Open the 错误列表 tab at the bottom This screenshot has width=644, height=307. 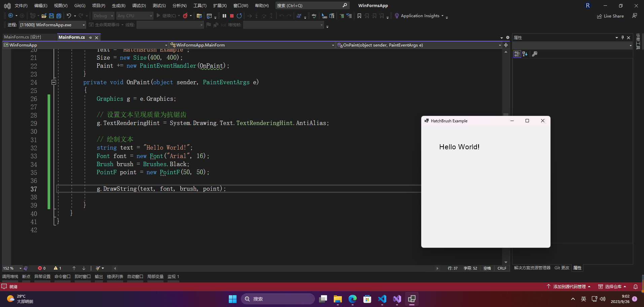click(x=115, y=277)
